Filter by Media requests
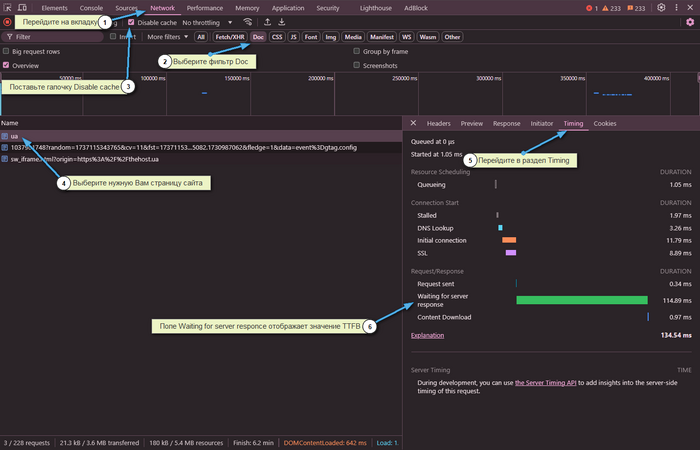The image size is (700, 450). 353,37
